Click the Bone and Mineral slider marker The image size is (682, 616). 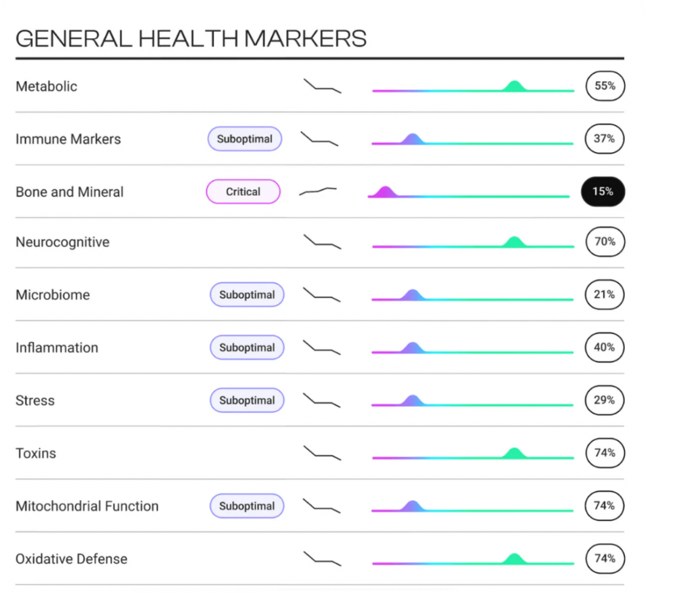384,191
